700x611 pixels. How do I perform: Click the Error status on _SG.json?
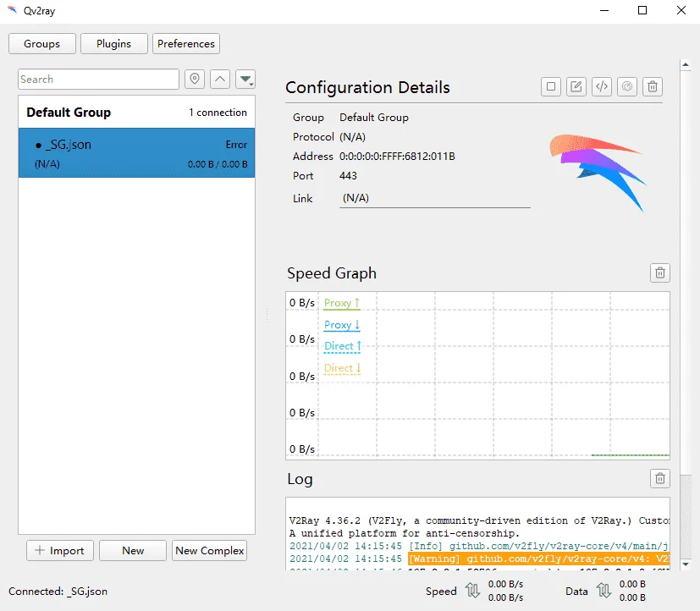tap(236, 145)
